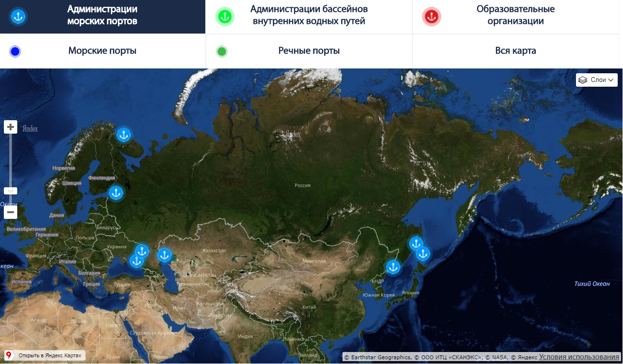Click the Финляндия label on map
The height and width of the screenshot is (364, 623).
click(x=102, y=178)
